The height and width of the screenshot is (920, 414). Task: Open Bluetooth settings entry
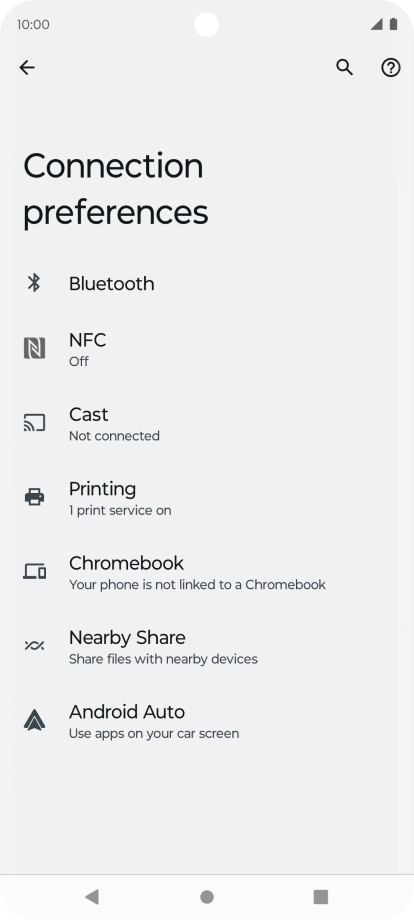click(x=207, y=283)
